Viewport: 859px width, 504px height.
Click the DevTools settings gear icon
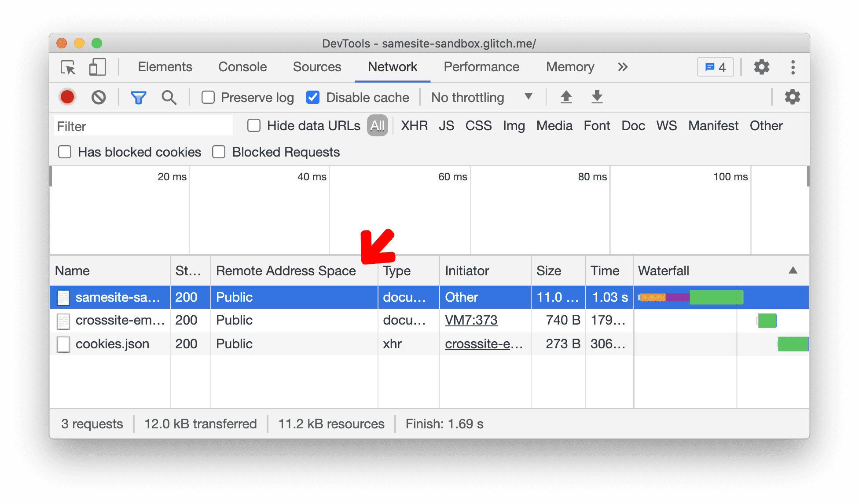[x=762, y=66]
